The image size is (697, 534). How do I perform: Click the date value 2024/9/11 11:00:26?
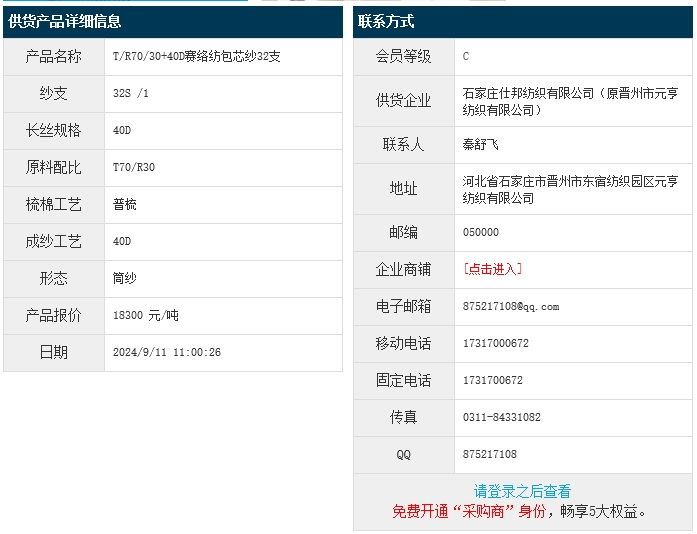click(x=167, y=352)
